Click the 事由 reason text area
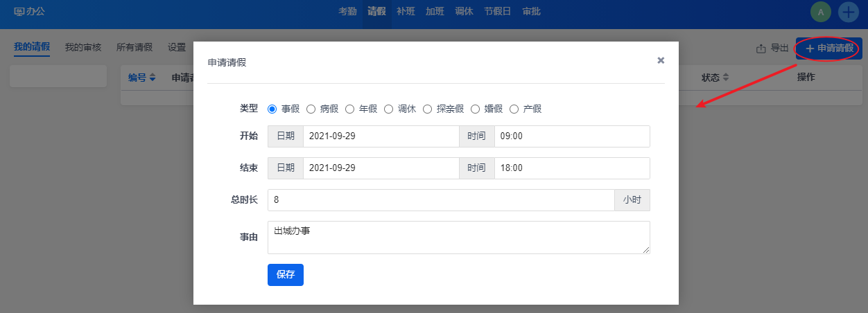 pyautogui.click(x=458, y=238)
